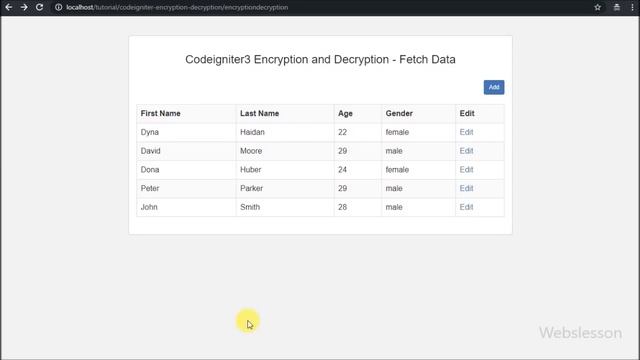This screenshot has height=360, width=640.
Task: Open the browser three-dot menu
Action: click(x=632, y=7)
